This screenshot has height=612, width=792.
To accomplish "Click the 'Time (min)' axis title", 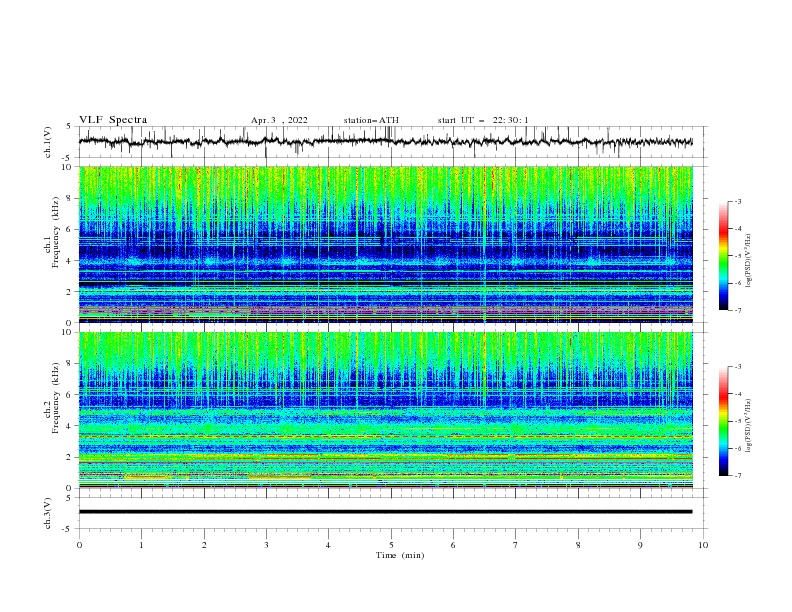I will point(400,555).
